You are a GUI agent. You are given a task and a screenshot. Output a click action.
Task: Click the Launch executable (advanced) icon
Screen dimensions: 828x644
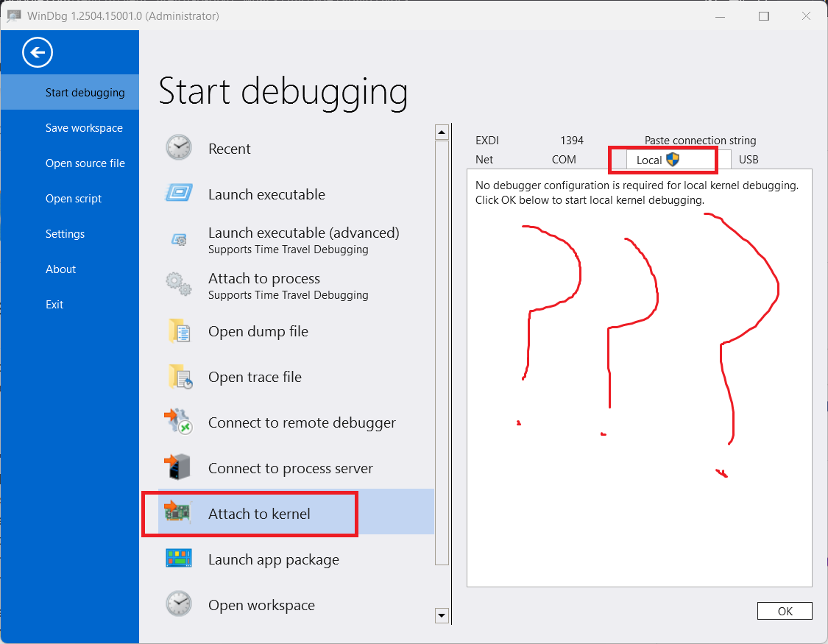tap(179, 240)
